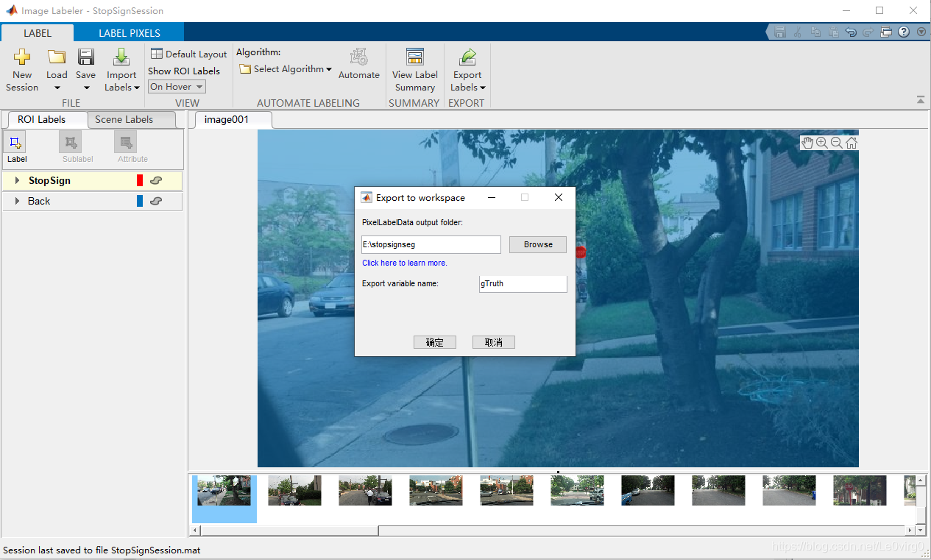Click the Sublabel icon
This screenshot has width=931, height=560.
click(x=71, y=142)
